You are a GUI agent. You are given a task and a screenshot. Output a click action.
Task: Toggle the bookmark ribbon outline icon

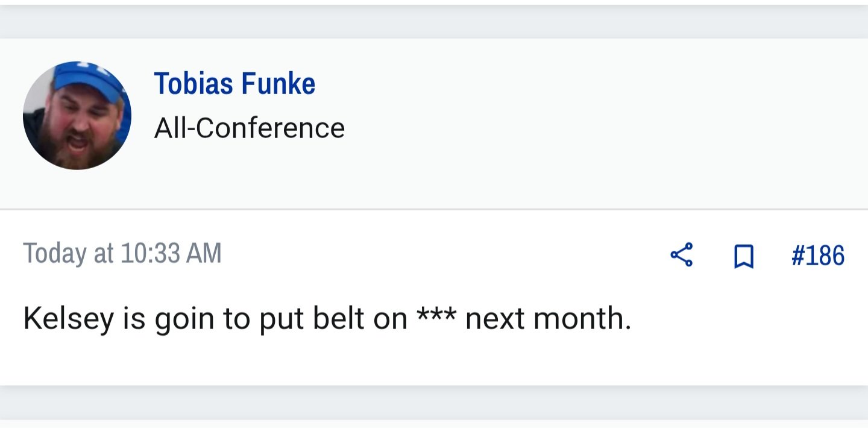[x=744, y=256]
